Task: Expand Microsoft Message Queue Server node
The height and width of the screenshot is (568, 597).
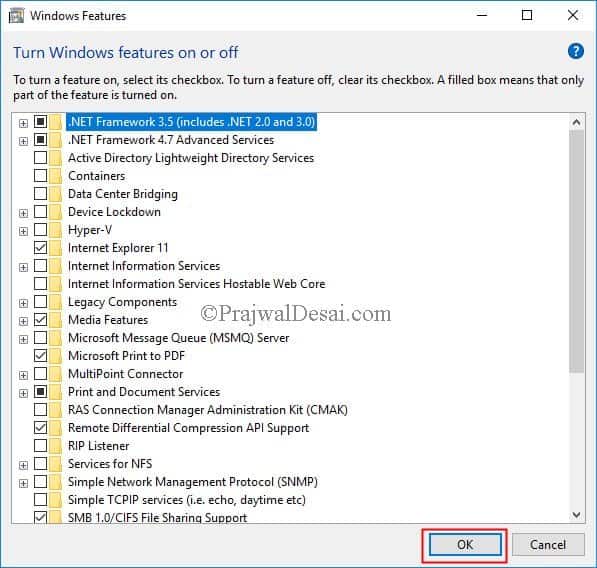Action: click(23, 339)
